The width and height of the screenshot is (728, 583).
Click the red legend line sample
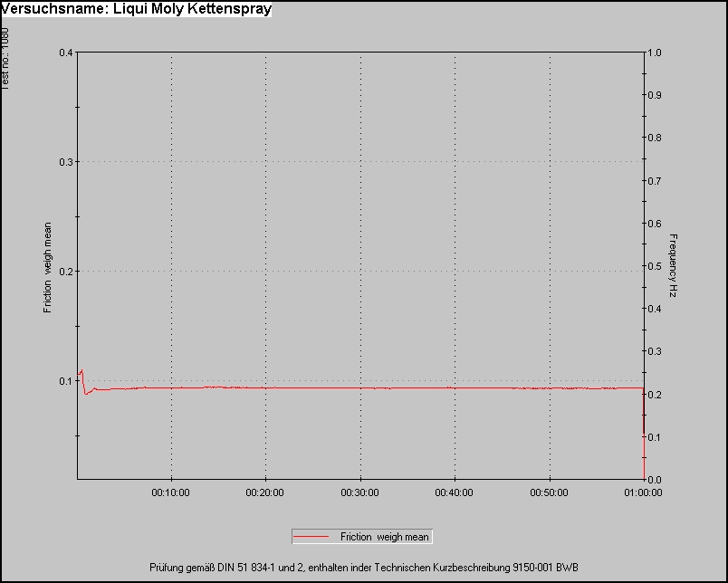coord(311,537)
